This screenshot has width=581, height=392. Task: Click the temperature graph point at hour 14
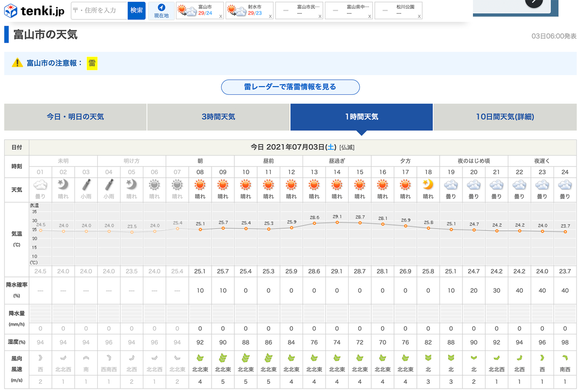(337, 222)
